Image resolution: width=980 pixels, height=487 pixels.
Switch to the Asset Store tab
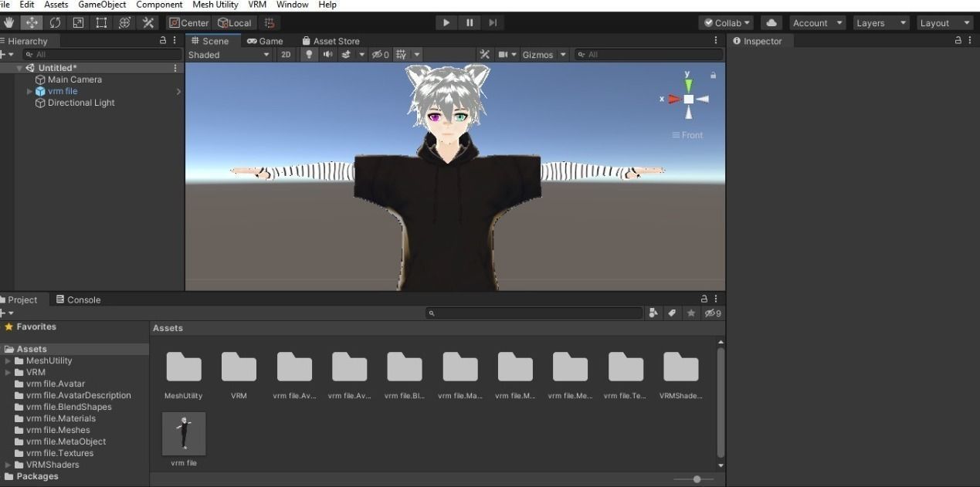[x=331, y=41]
